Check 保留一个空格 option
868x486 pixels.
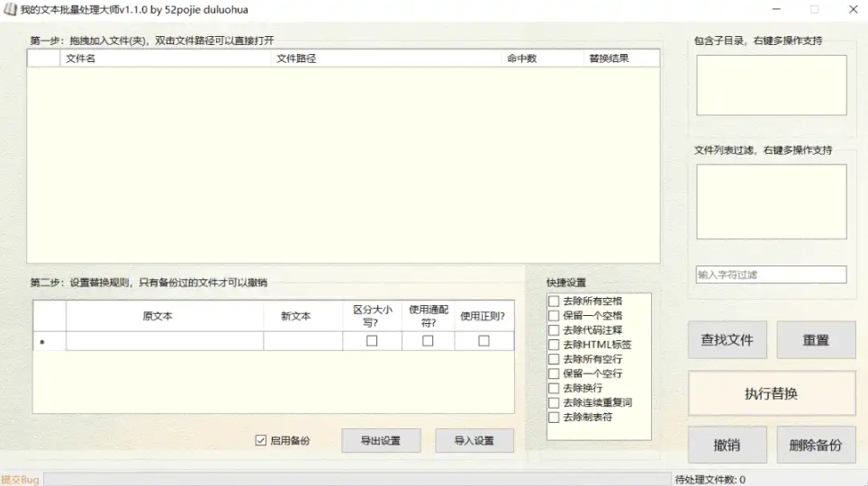(554, 316)
